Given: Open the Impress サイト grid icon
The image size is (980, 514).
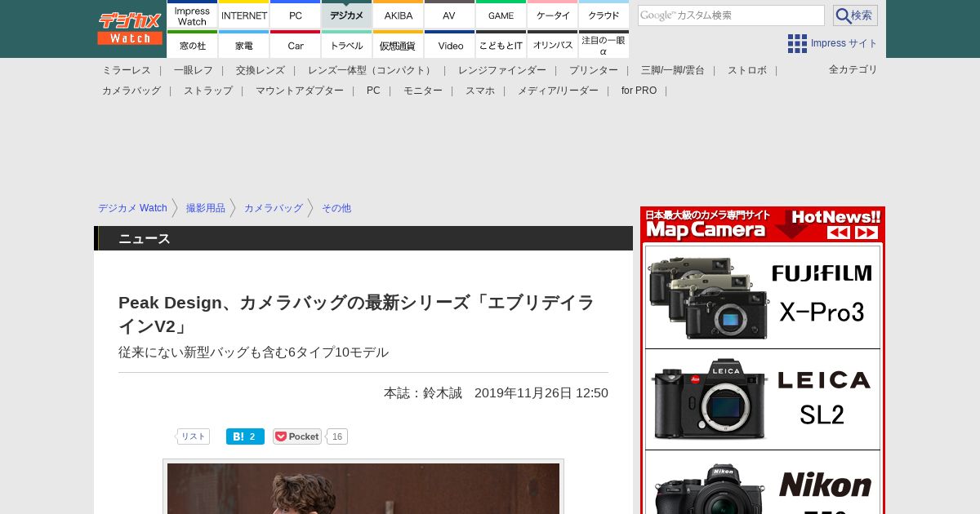Looking at the screenshot, I should 797,43.
